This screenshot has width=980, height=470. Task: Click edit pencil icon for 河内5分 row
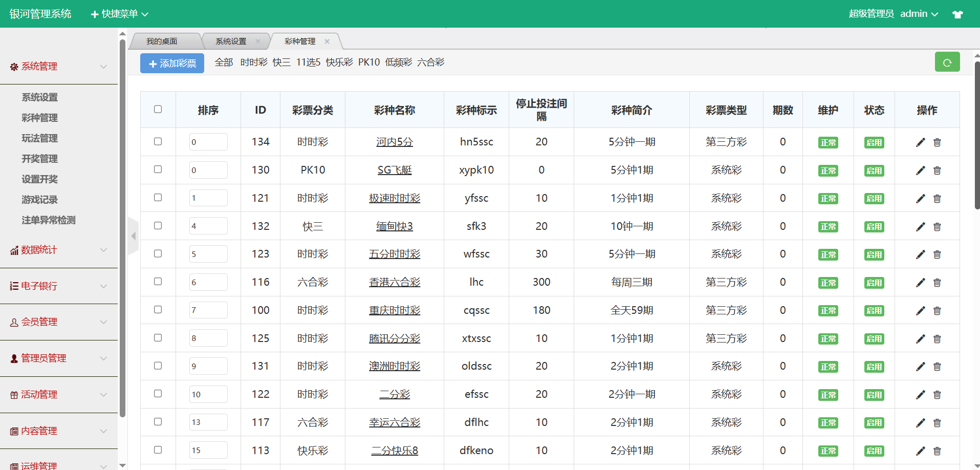920,142
